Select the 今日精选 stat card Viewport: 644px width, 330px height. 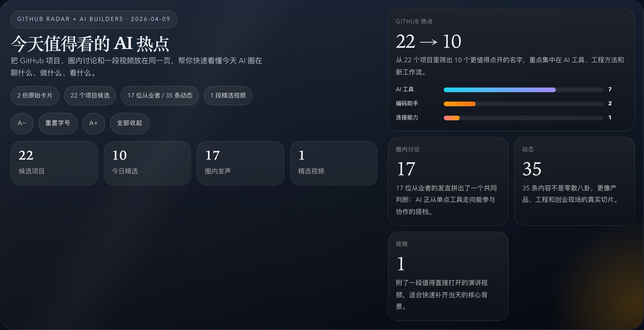pos(147,163)
